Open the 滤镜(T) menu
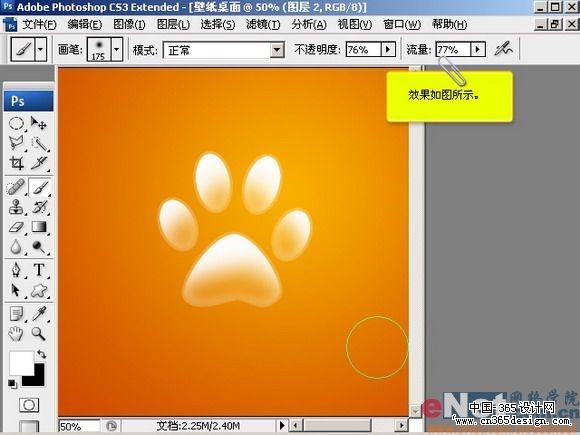This screenshot has width=580, height=435. coord(263,24)
